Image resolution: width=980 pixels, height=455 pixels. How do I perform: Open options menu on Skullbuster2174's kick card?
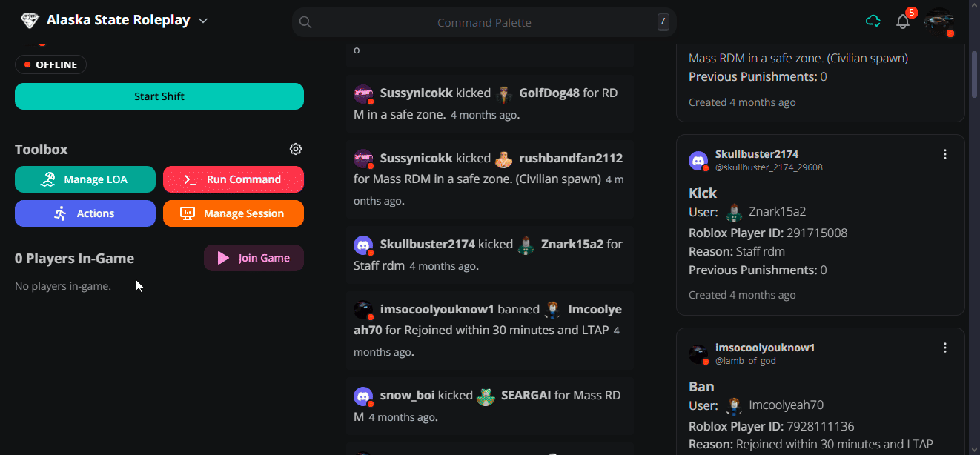point(945,154)
